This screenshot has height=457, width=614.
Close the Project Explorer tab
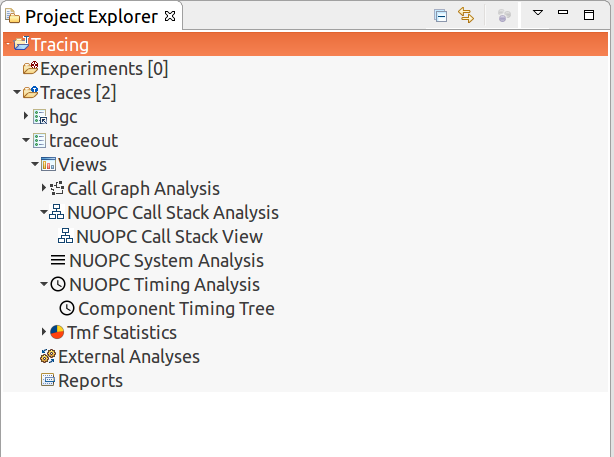point(169,16)
